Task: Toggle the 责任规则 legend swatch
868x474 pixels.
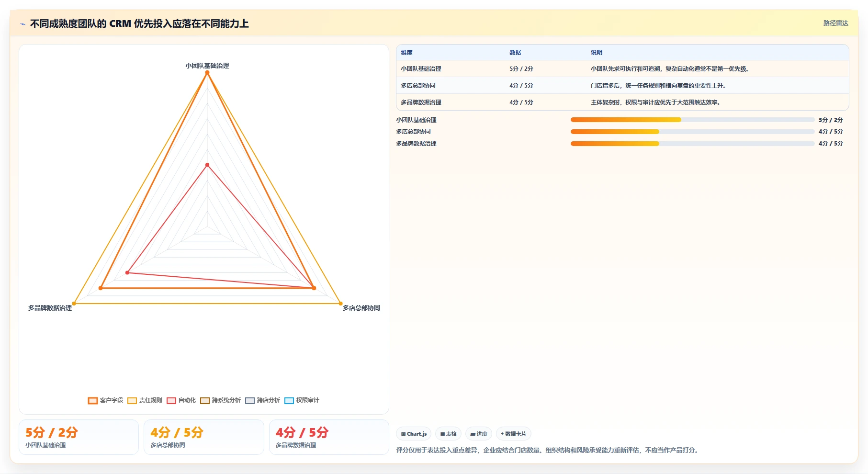Action: pyautogui.click(x=132, y=401)
